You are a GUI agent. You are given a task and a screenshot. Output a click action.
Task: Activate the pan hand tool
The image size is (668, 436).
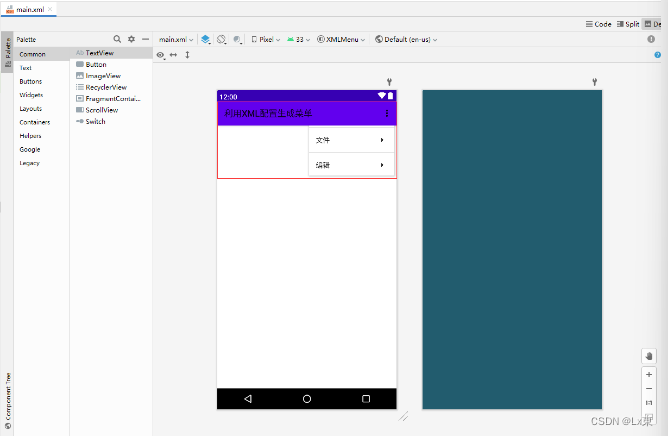649,356
